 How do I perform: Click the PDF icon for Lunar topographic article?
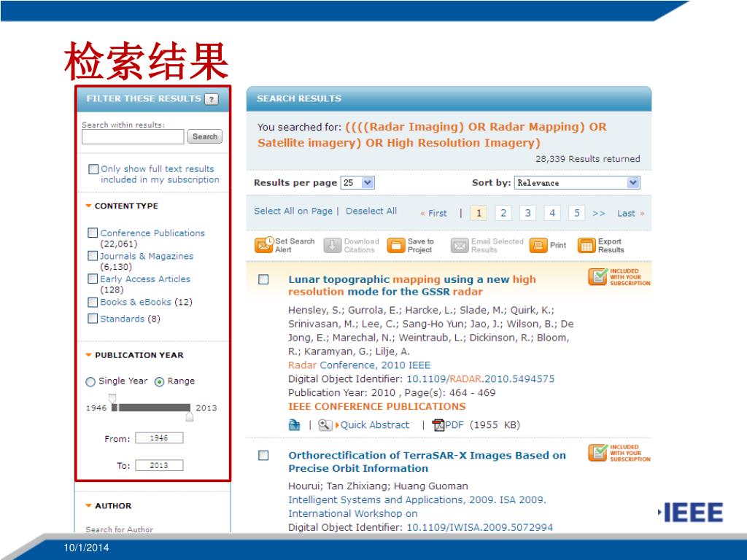(438, 425)
